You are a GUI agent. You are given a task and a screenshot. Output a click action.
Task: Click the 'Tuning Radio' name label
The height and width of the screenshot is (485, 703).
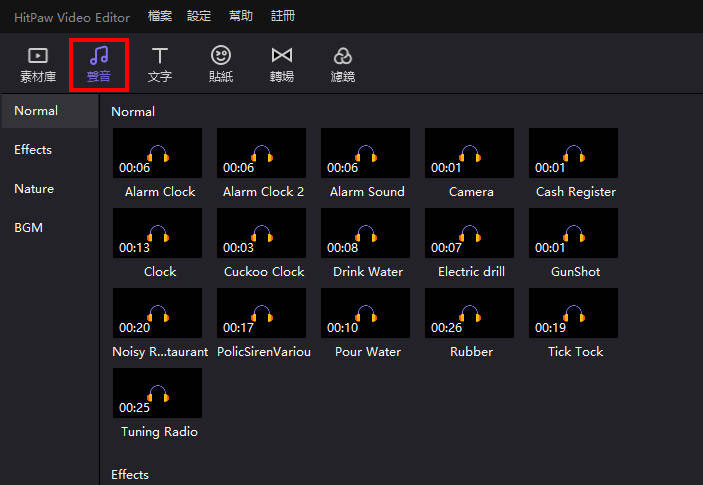click(x=159, y=432)
